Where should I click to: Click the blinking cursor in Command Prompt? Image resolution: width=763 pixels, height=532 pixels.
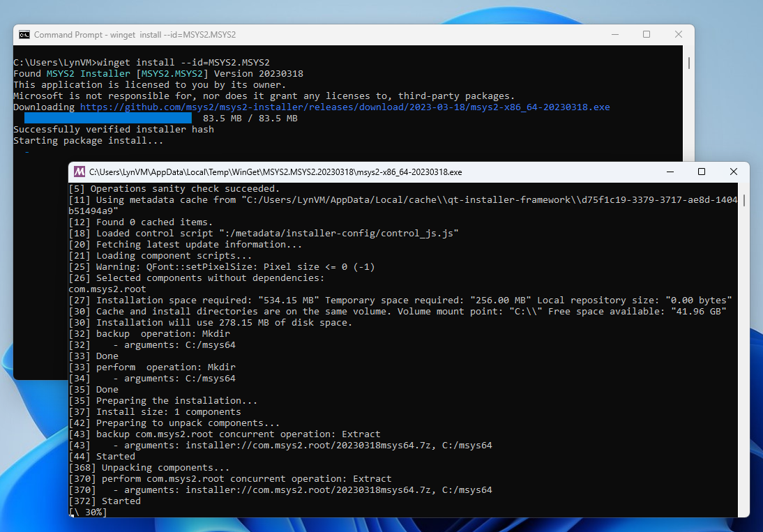point(27,151)
